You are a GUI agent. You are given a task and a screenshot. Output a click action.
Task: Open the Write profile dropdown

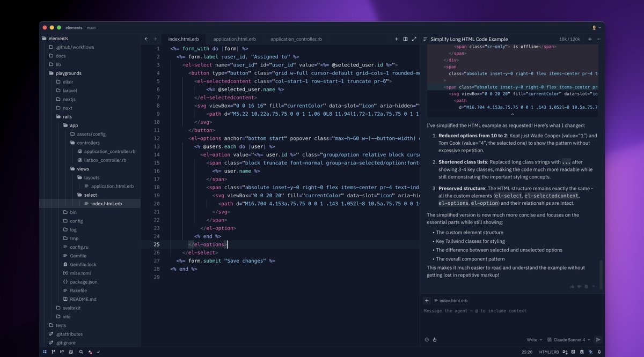point(534,339)
